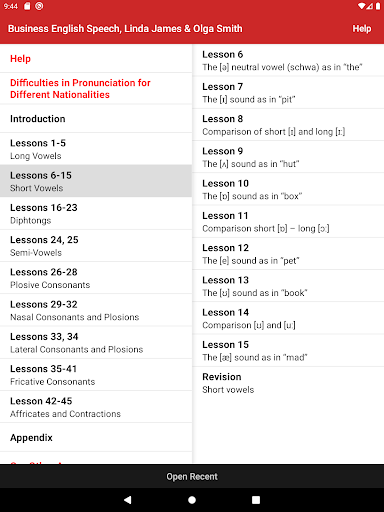Open Revision Short vowels item
Viewport: 384px width, 512px height.
point(288,383)
